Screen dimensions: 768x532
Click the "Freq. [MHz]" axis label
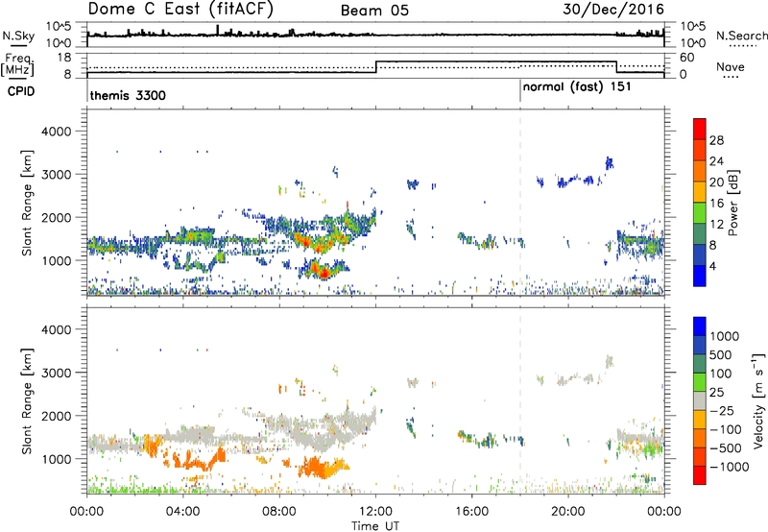pos(18,65)
